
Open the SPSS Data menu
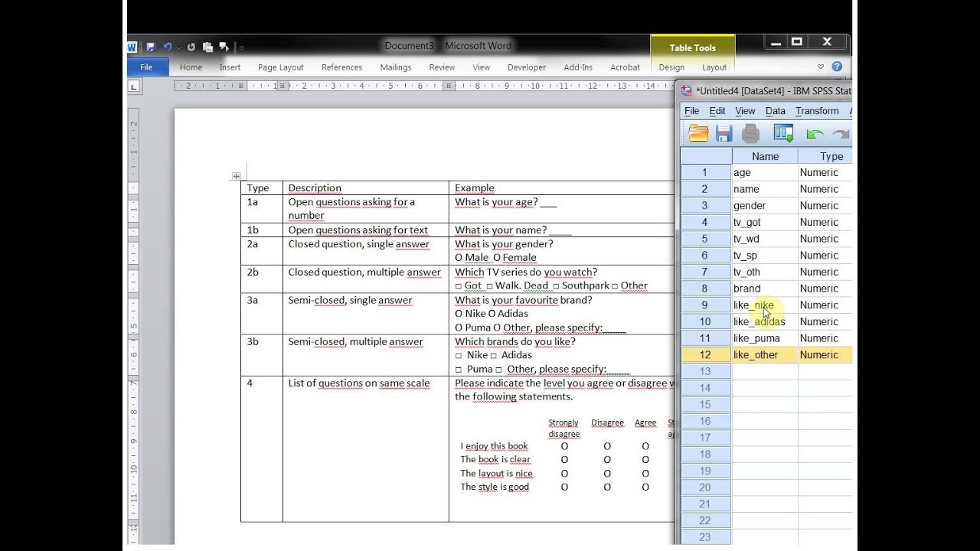(775, 111)
